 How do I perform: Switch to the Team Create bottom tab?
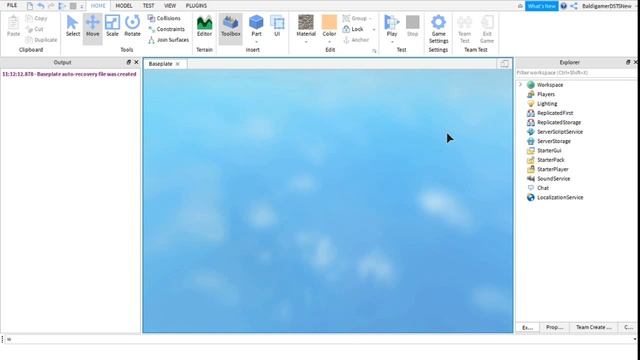click(x=593, y=327)
